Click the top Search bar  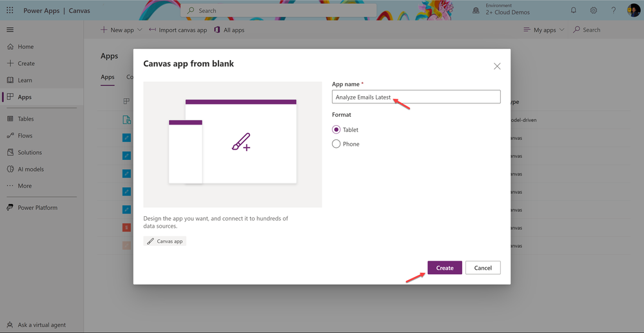tap(278, 11)
